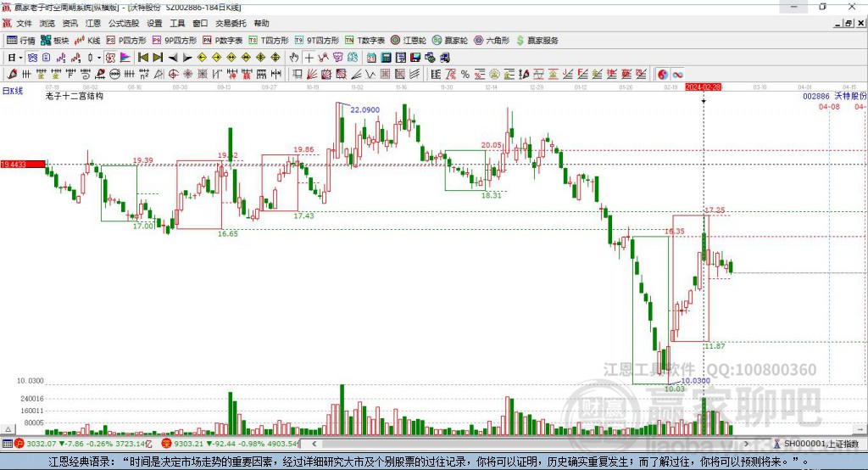Open the T四方形 tool

(x=269, y=41)
